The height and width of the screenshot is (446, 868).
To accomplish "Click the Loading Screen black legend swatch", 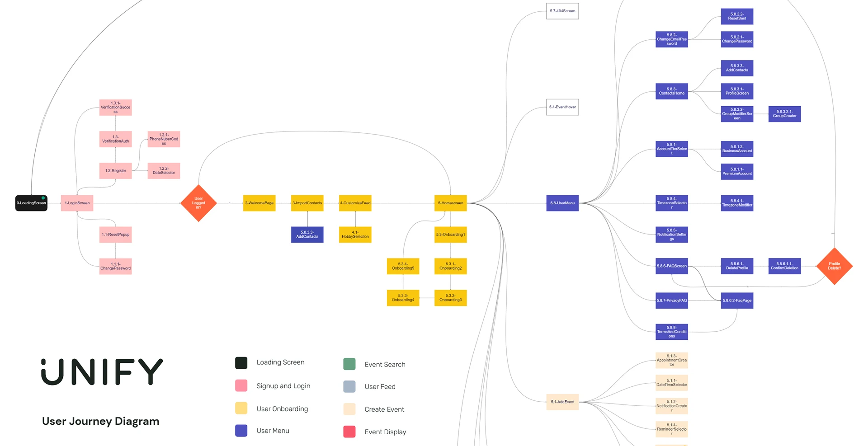I will point(241,363).
